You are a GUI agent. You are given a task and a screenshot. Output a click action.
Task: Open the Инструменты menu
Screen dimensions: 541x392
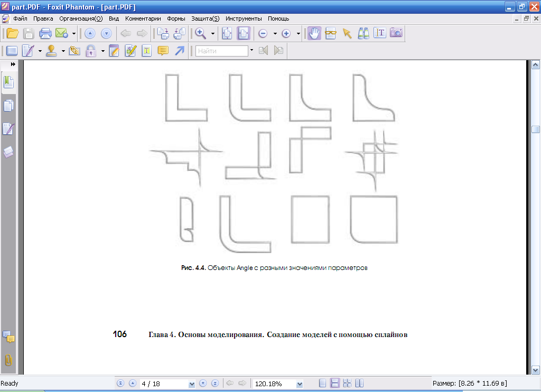244,18
